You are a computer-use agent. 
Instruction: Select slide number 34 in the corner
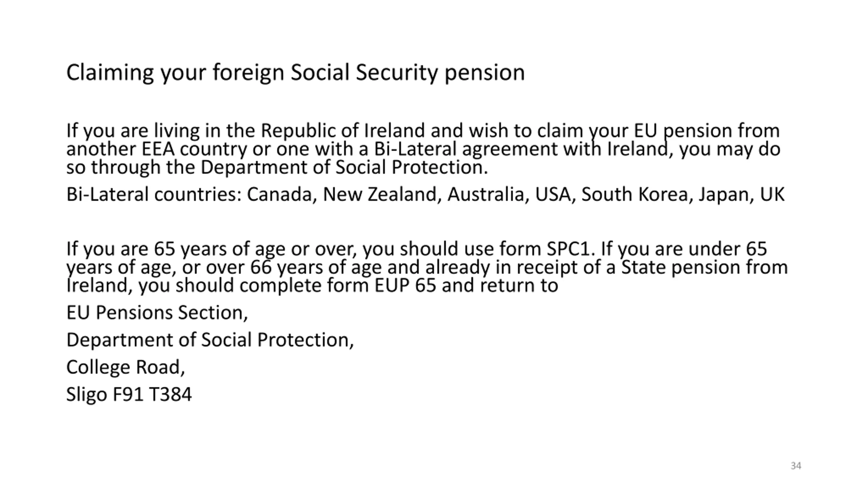point(796,466)
